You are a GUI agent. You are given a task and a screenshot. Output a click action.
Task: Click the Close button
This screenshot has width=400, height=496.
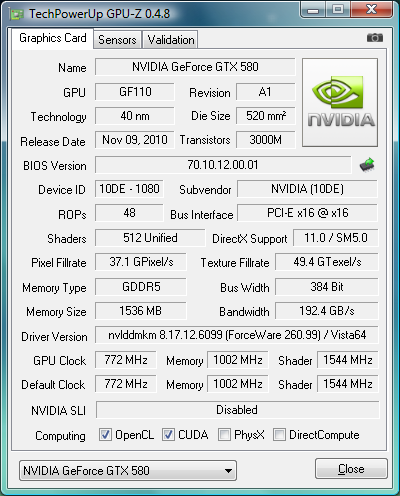tap(351, 469)
